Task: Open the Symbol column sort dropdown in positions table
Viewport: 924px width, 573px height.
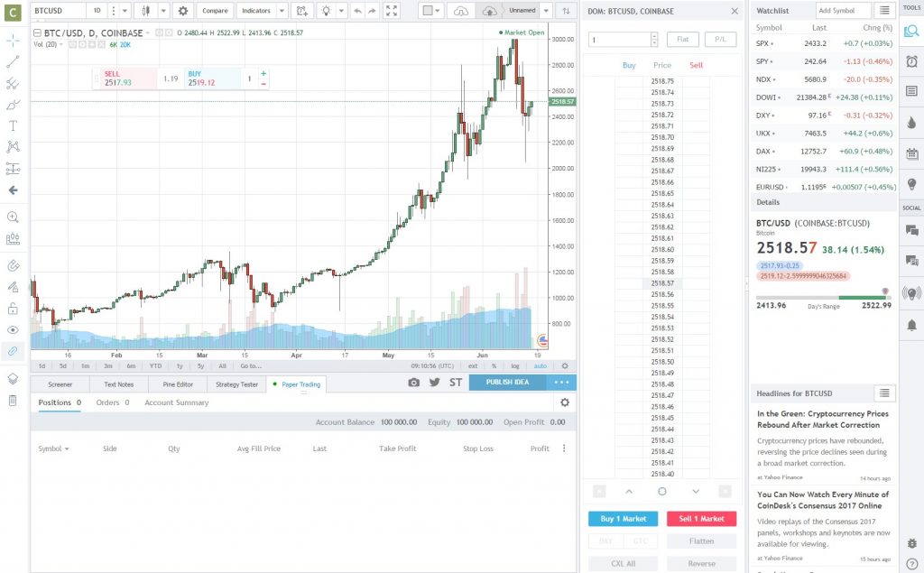Action: coord(67,449)
